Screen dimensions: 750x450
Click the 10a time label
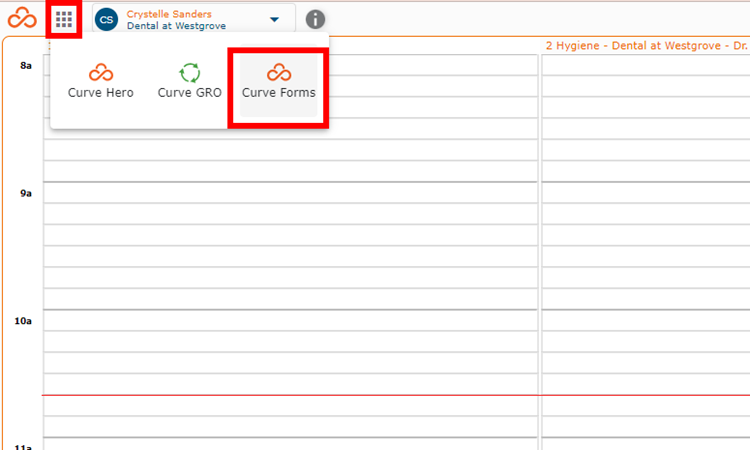[x=23, y=321]
